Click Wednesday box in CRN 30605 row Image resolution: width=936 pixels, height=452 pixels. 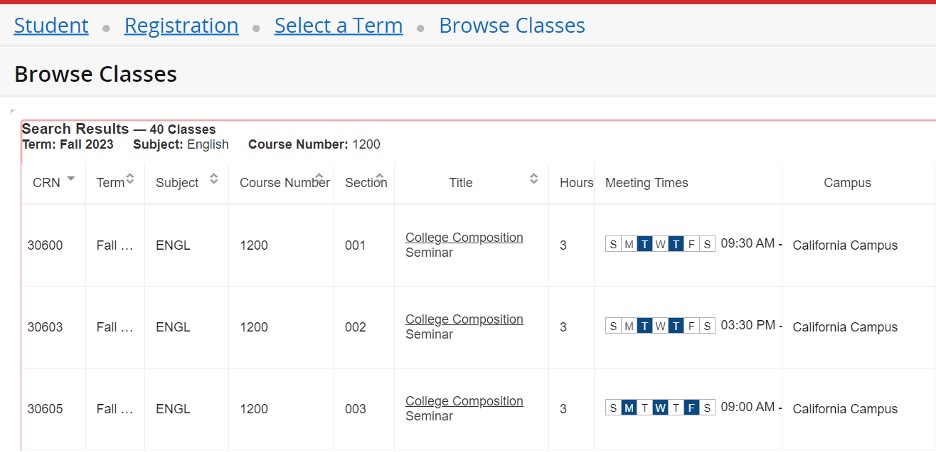[660, 408]
